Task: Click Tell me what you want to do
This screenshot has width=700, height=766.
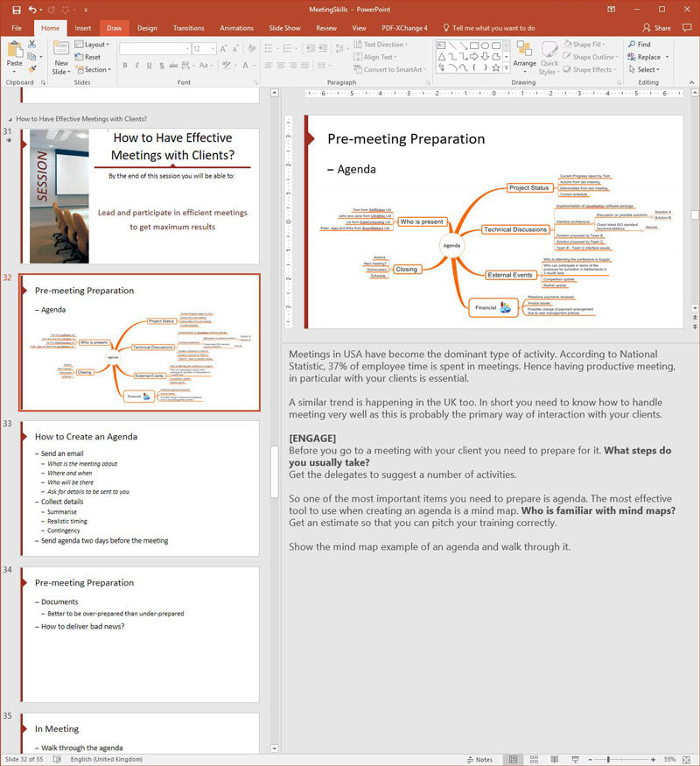Action: pyautogui.click(x=488, y=28)
